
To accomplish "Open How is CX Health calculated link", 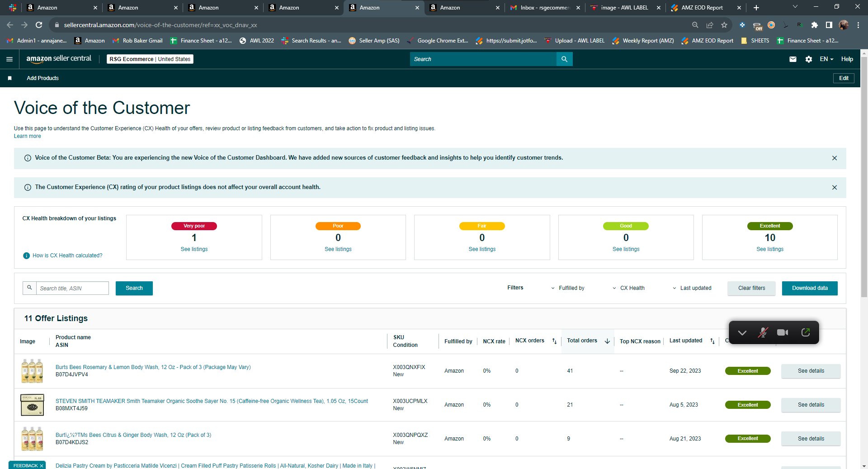I will tap(67, 256).
